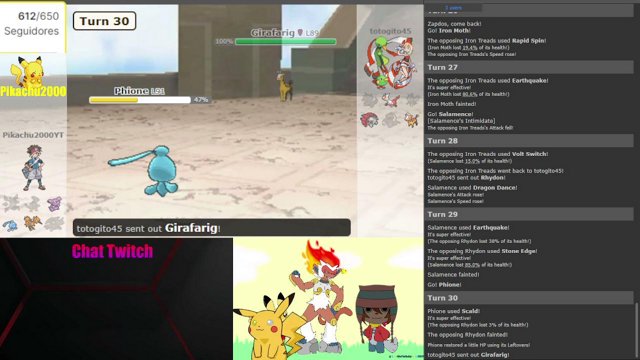The height and width of the screenshot is (360, 640).
Task: Click fainted icon between Iron Treads and Girafarig
Action: click(391, 120)
